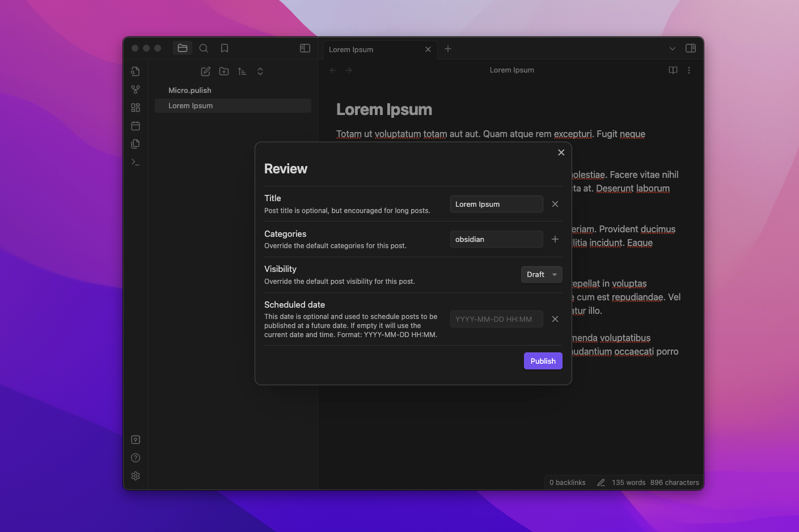Open the search pane with the magnifier icon
The image size is (799, 532).
coord(203,48)
